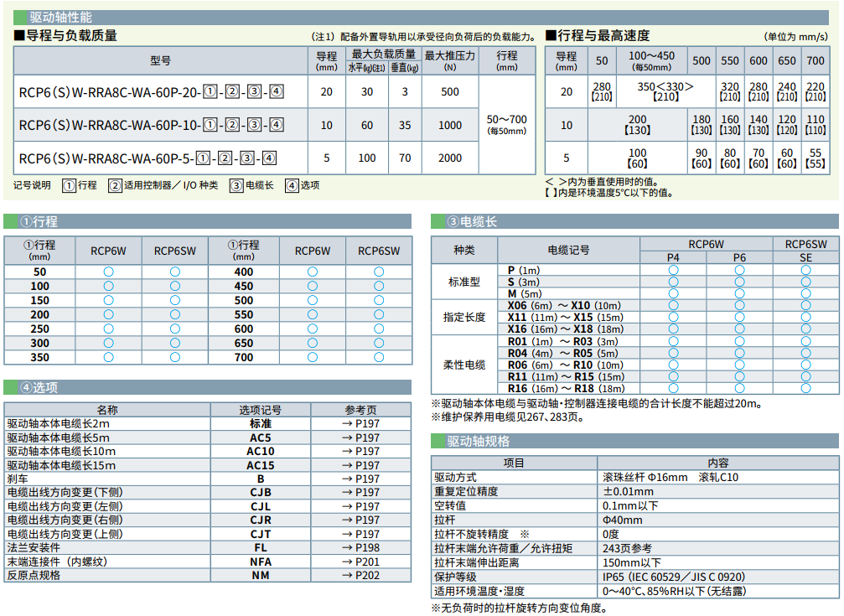Image resolution: width=844 pixels, height=616 pixels.
Task: Click the RCP6W circle for stroke 700
Action: 312,357
